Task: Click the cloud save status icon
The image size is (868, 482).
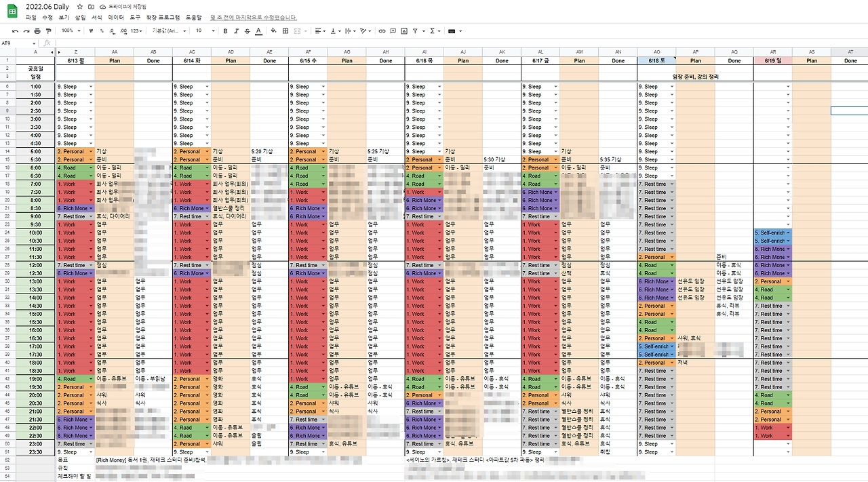Action: pyautogui.click(x=102, y=6)
